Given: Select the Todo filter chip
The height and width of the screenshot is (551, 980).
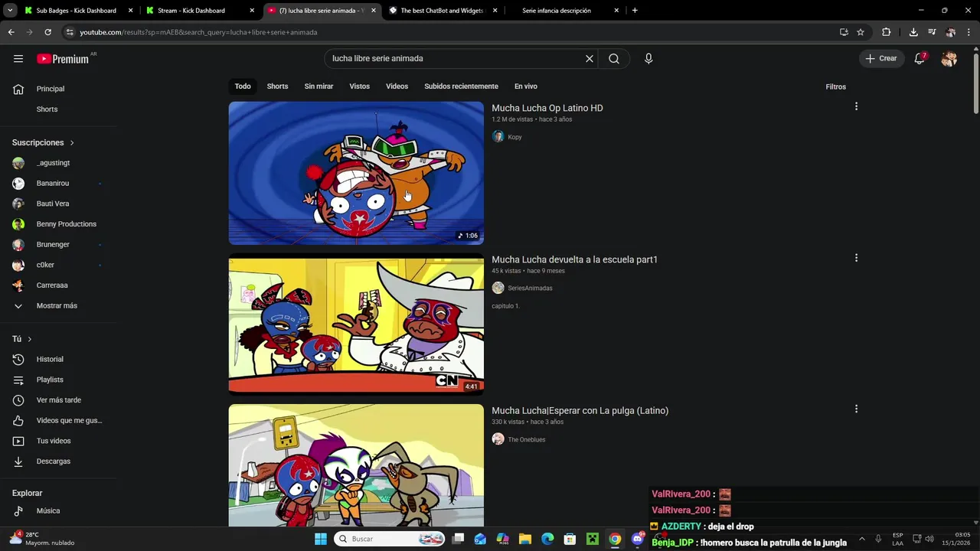Looking at the screenshot, I should 243,86.
